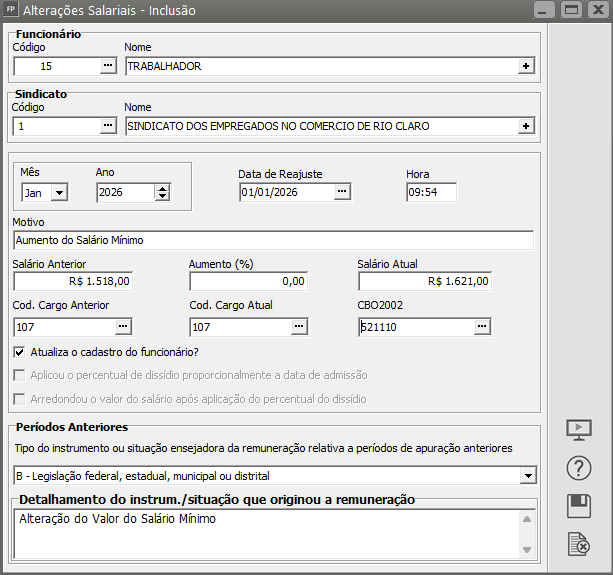Toggle 'Aplicou o percentual de dissídio' checkbox

[20, 375]
